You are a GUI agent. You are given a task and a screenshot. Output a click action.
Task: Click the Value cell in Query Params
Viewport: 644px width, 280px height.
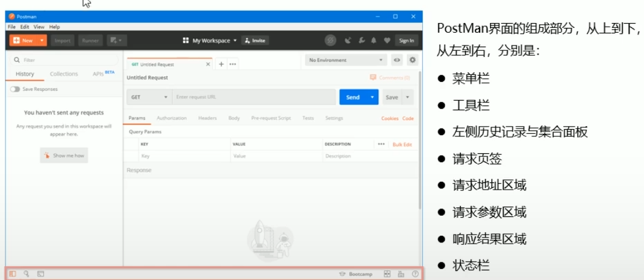point(276,156)
